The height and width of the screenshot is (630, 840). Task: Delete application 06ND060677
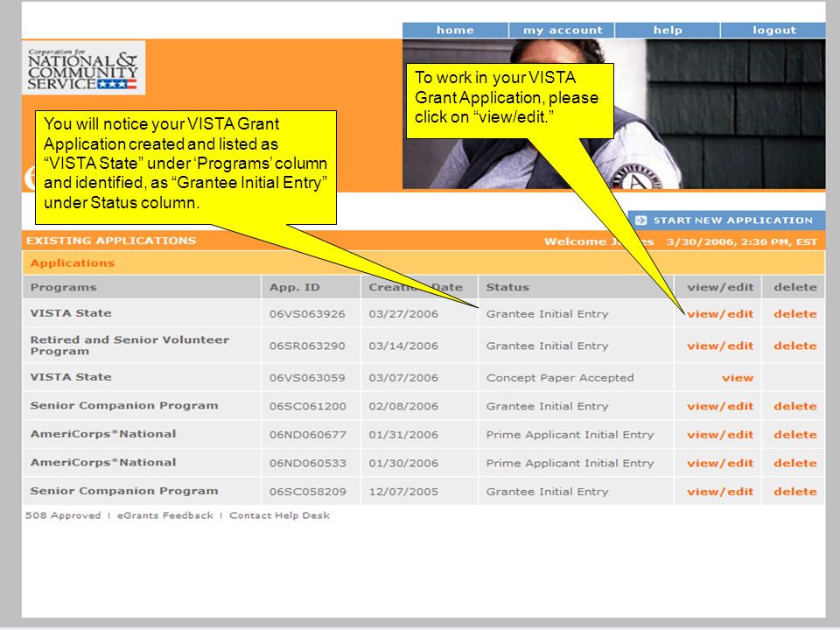(795, 435)
